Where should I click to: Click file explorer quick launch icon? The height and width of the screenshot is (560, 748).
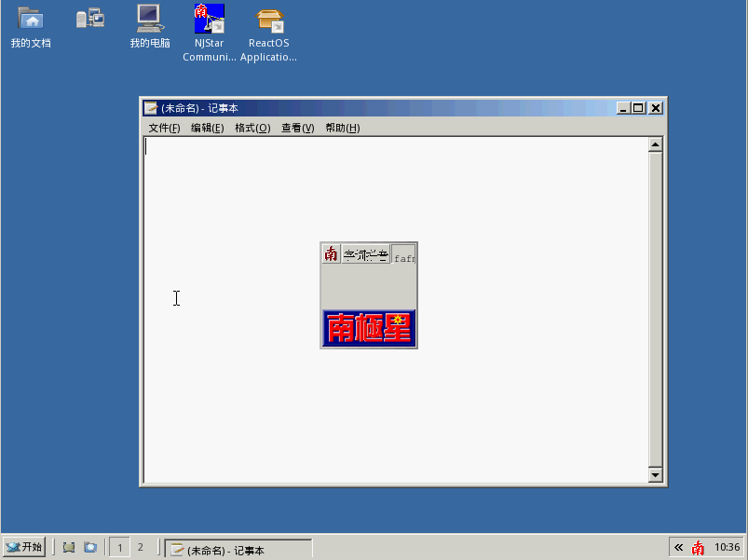click(x=90, y=547)
